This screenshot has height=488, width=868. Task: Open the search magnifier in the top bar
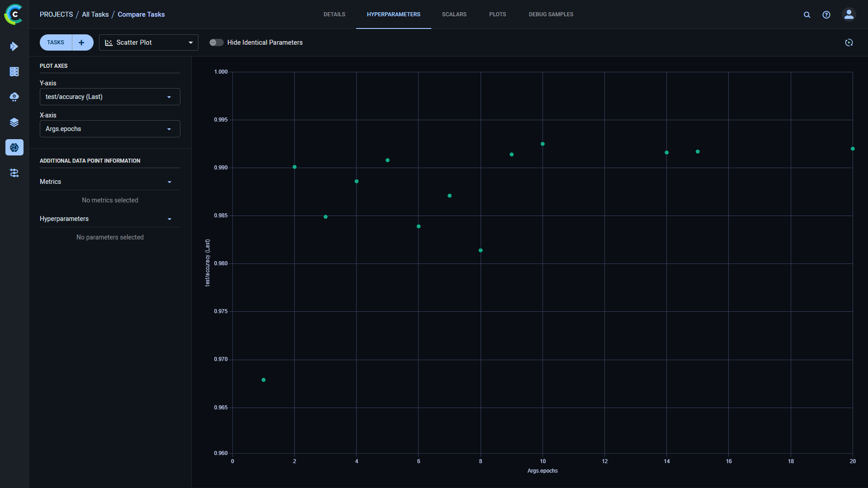coord(807,14)
